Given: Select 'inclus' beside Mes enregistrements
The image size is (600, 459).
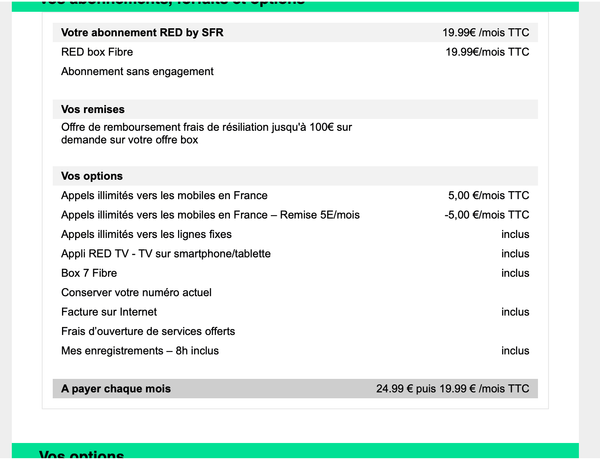Looking at the screenshot, I should tap(515, 351).
